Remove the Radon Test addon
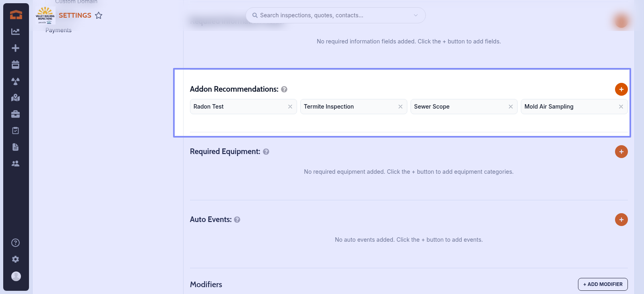The height and width of the screenshot is (294, 644). 290,107
